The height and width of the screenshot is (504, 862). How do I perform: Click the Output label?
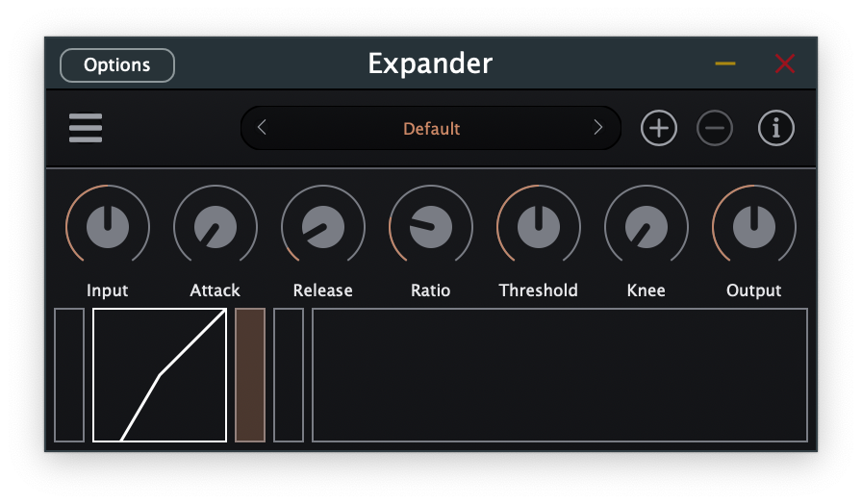(753, 290)
